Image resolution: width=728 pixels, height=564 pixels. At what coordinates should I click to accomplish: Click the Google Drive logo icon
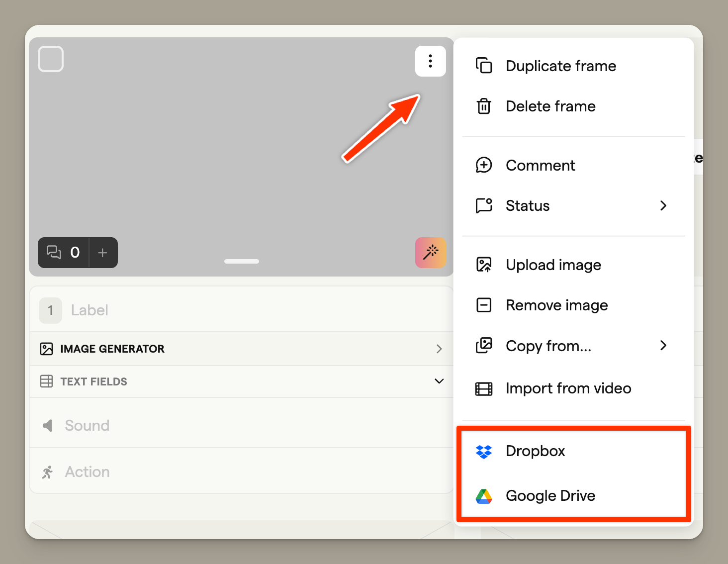pos(483,496)
